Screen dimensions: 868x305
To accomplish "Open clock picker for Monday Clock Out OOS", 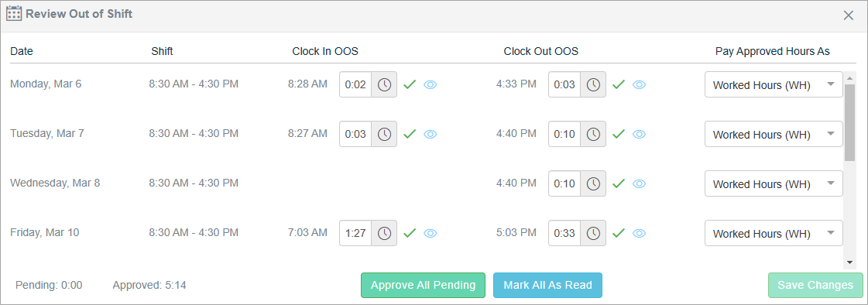I will tap(593, 84).
